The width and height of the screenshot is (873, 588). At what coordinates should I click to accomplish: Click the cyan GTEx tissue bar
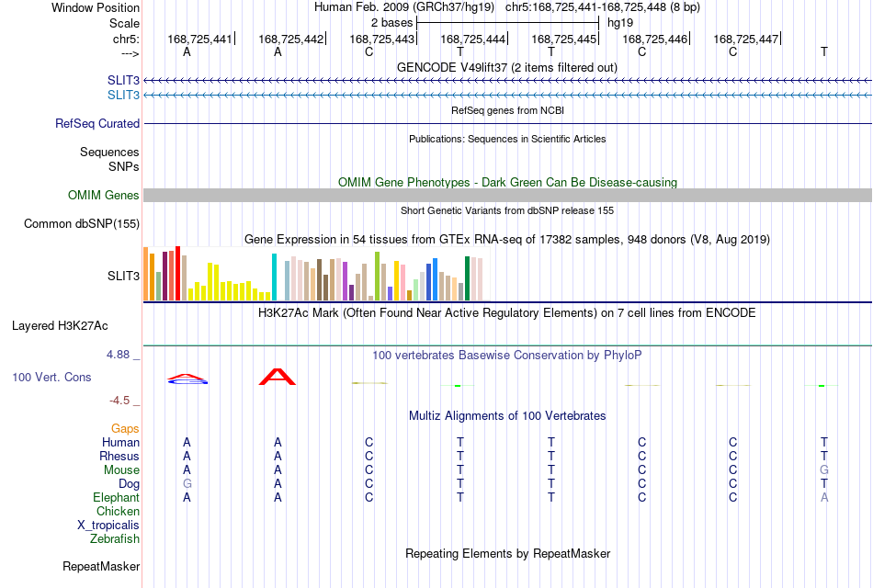(x=274, y=277)
